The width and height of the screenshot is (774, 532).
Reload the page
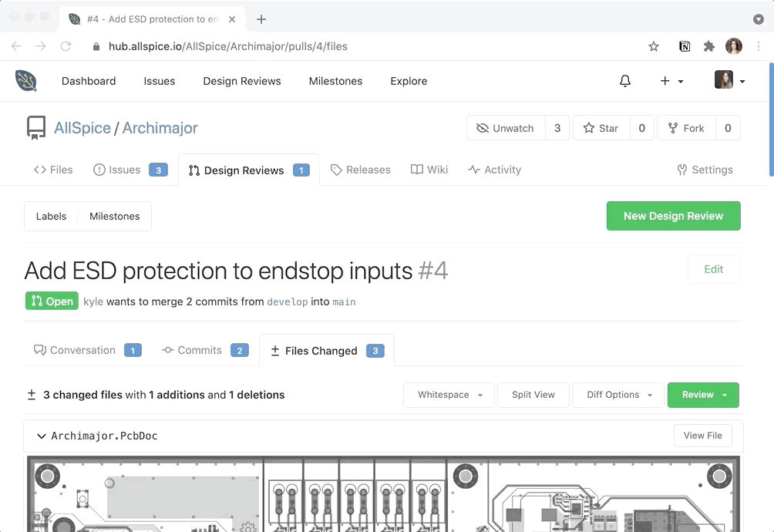point(66,46)
